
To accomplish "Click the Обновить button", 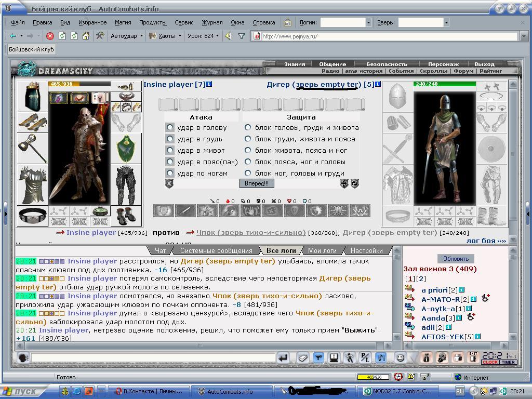I will click(455, 259).
